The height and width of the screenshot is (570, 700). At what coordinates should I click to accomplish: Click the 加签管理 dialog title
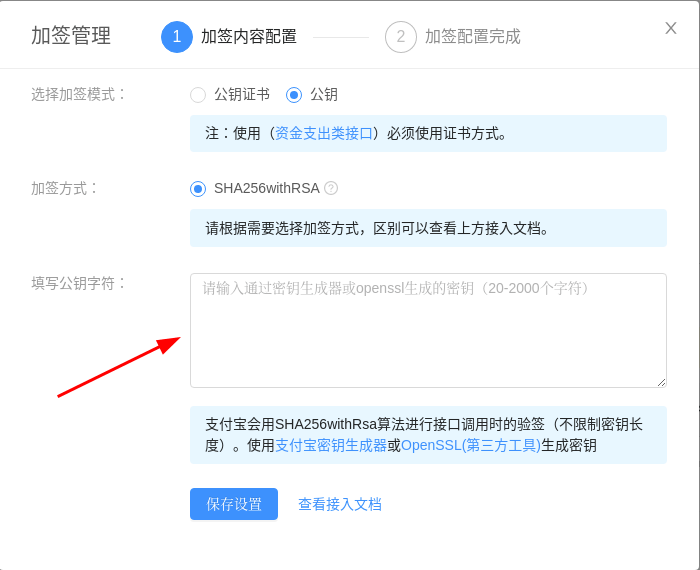[x=71, y=36]
